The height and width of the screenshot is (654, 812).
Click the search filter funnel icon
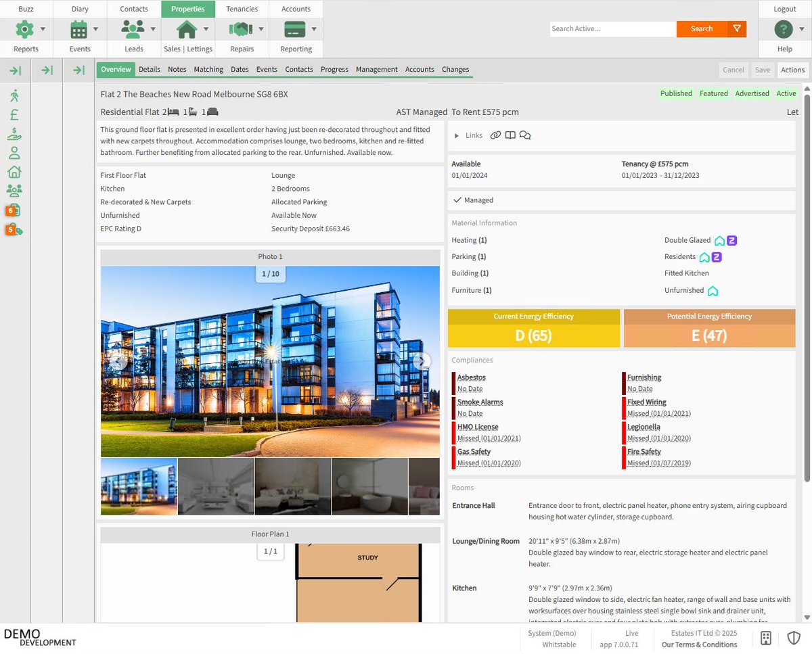tap(738, 29)
